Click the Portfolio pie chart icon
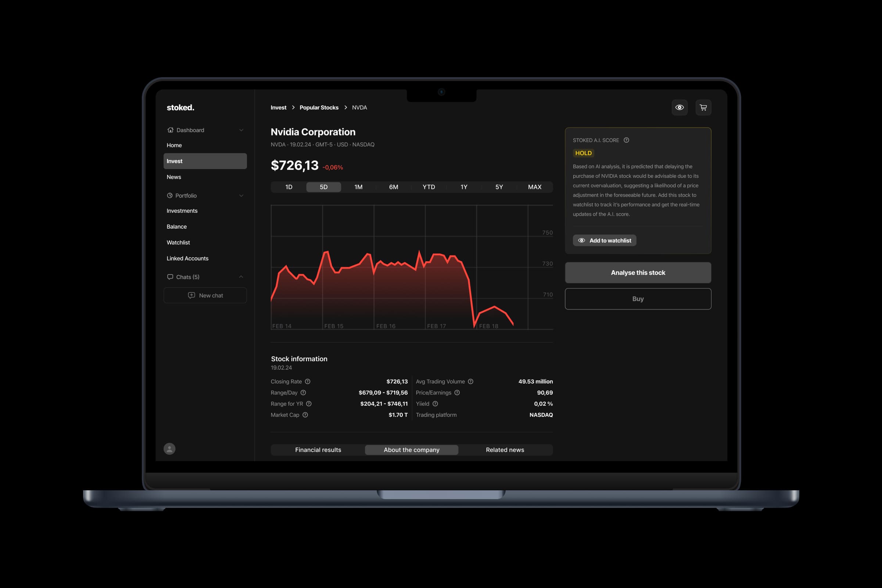The image size is (882, 588). point(170,196)
